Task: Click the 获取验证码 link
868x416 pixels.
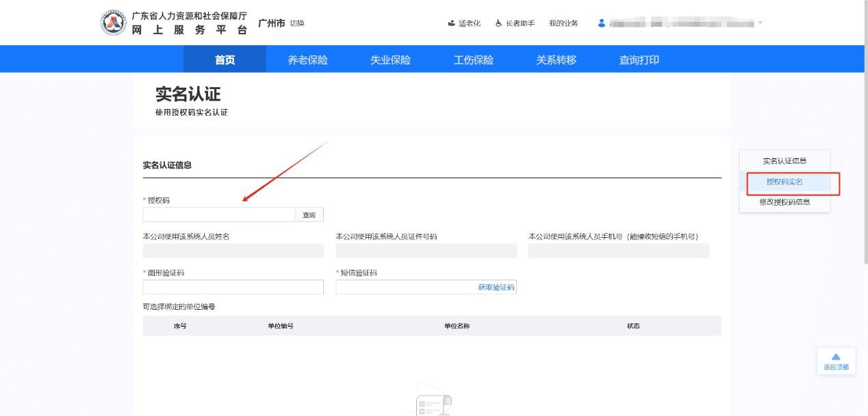Action: click(496, 287)
